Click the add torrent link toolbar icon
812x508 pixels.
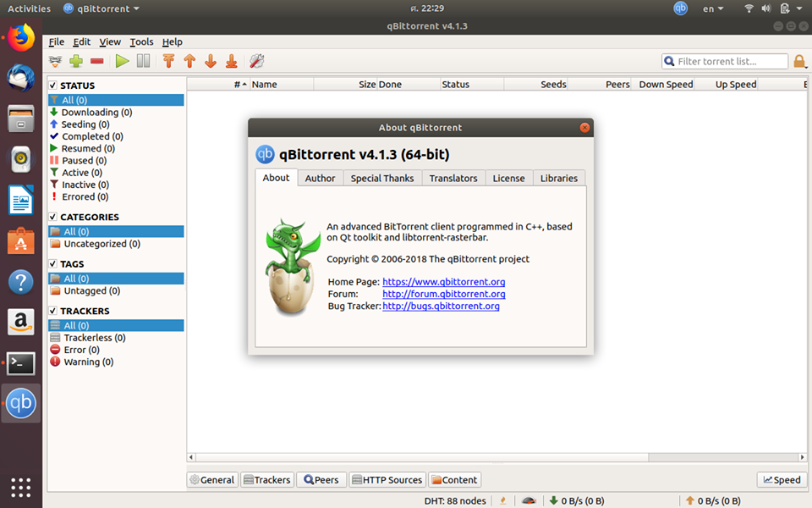(55, 61)
